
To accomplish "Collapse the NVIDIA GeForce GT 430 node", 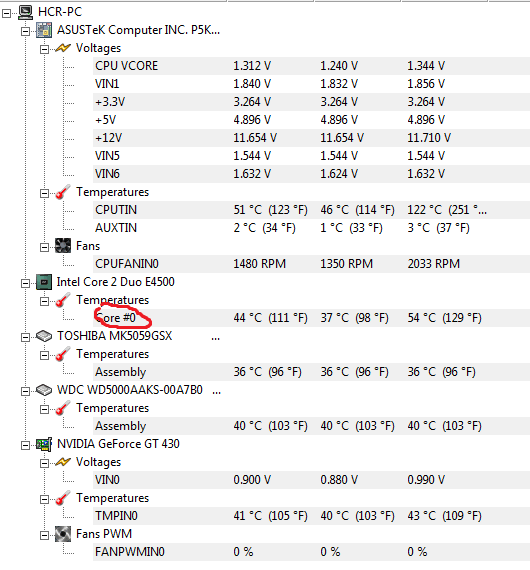I will [x=25, y=445].
